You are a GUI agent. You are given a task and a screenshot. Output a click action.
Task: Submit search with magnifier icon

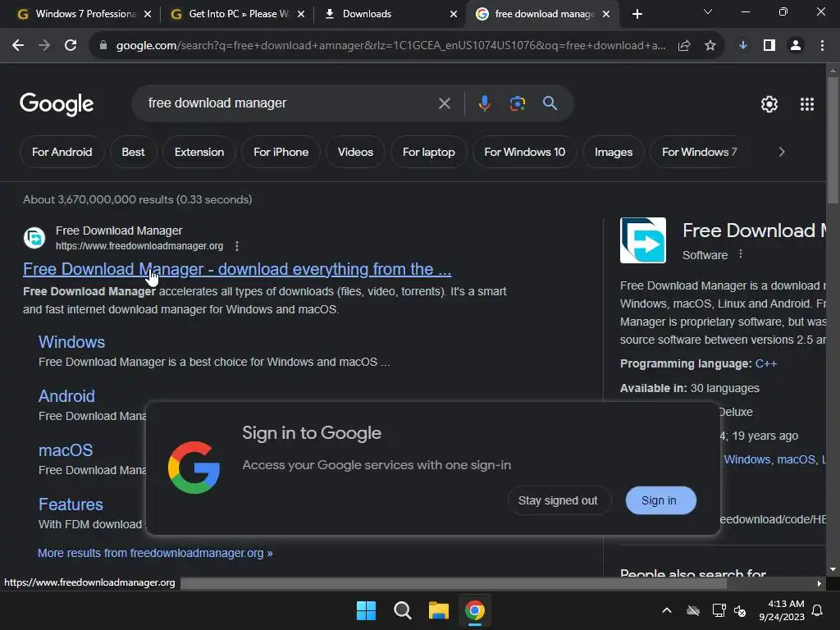click(x=550, y=103)
